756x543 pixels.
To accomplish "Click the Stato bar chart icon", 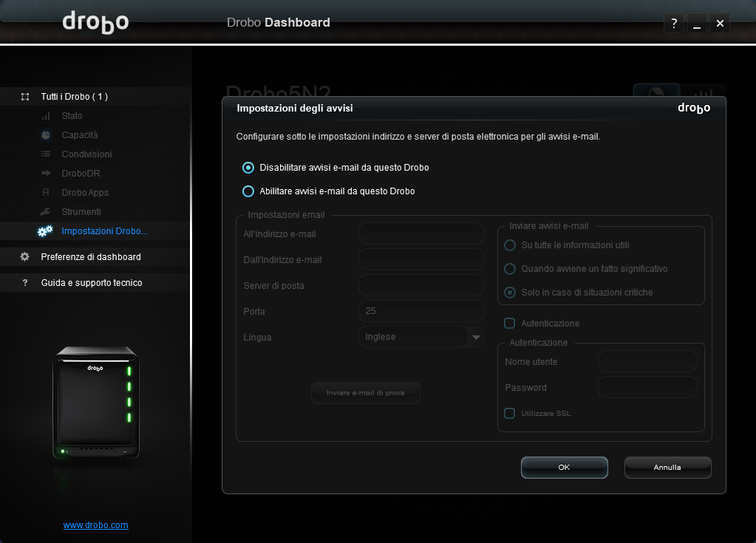I will 46,116.
